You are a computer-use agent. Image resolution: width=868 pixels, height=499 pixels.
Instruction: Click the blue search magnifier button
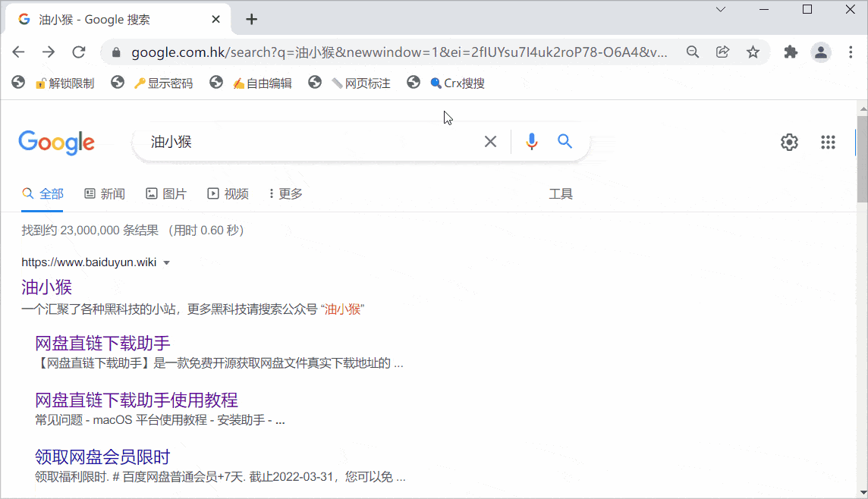(x=565, y=142)
